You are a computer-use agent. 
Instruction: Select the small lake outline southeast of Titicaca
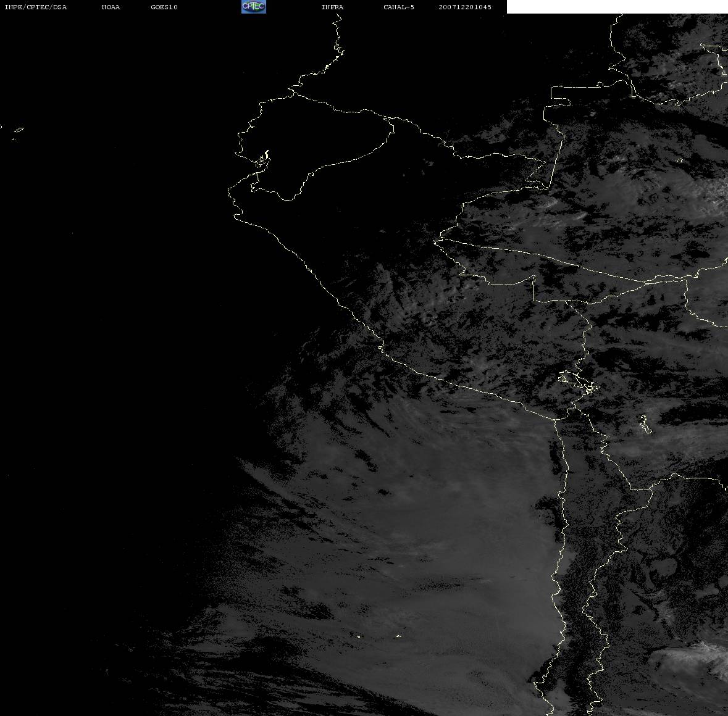(x=644, y=424)
